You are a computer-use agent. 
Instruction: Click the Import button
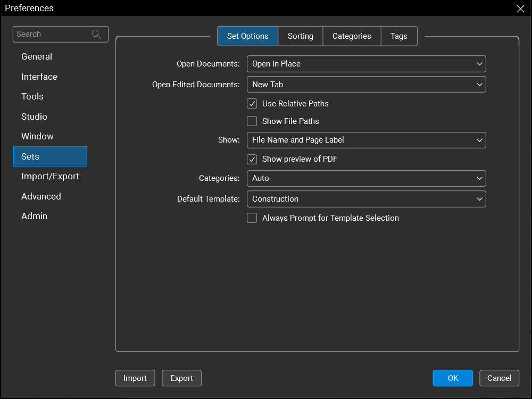pyautogui.click(x=135, y=378)
